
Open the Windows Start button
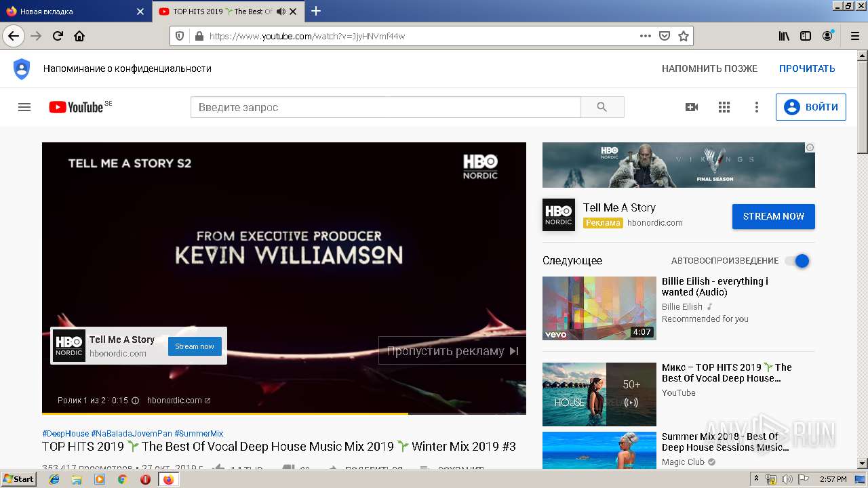19,479
